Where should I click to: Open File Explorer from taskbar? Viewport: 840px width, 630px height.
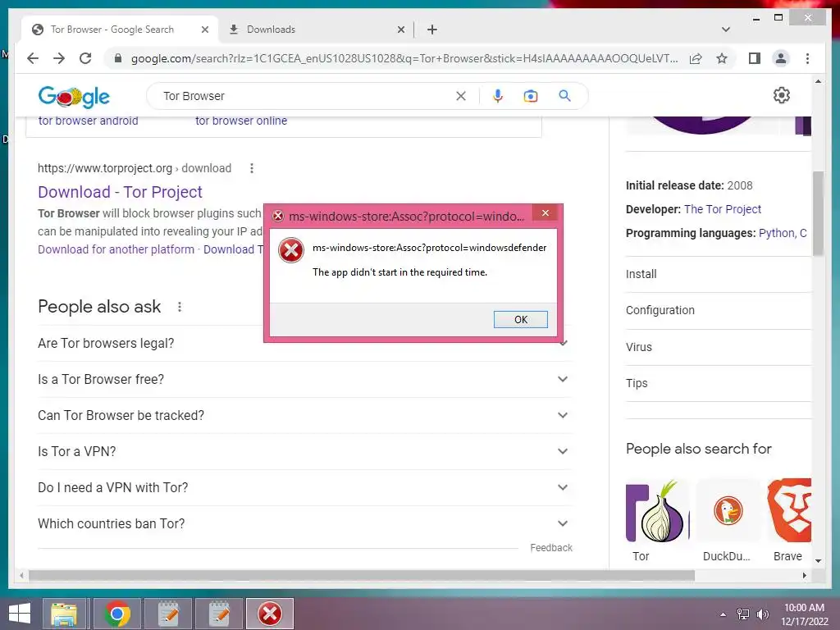pos(64,614)
